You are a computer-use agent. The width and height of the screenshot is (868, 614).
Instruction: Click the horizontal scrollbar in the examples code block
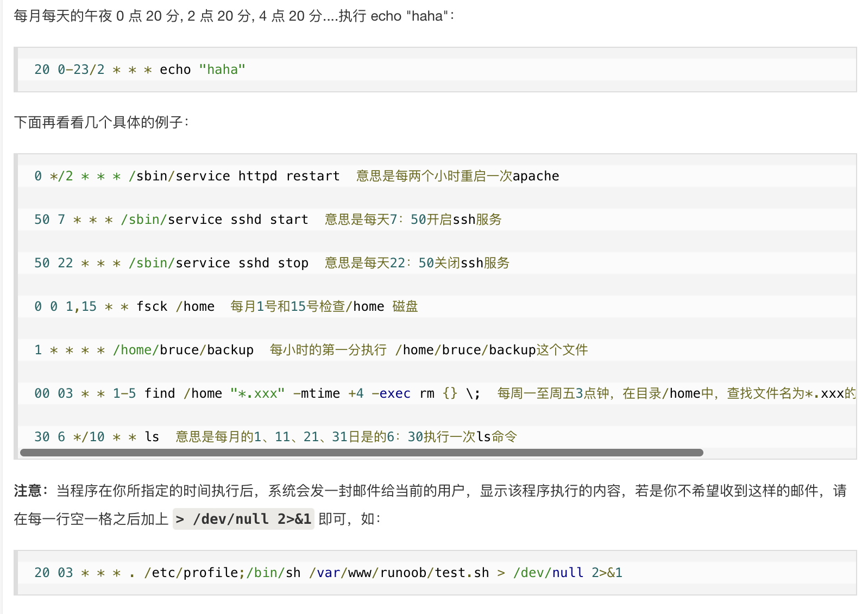point(361,453)
